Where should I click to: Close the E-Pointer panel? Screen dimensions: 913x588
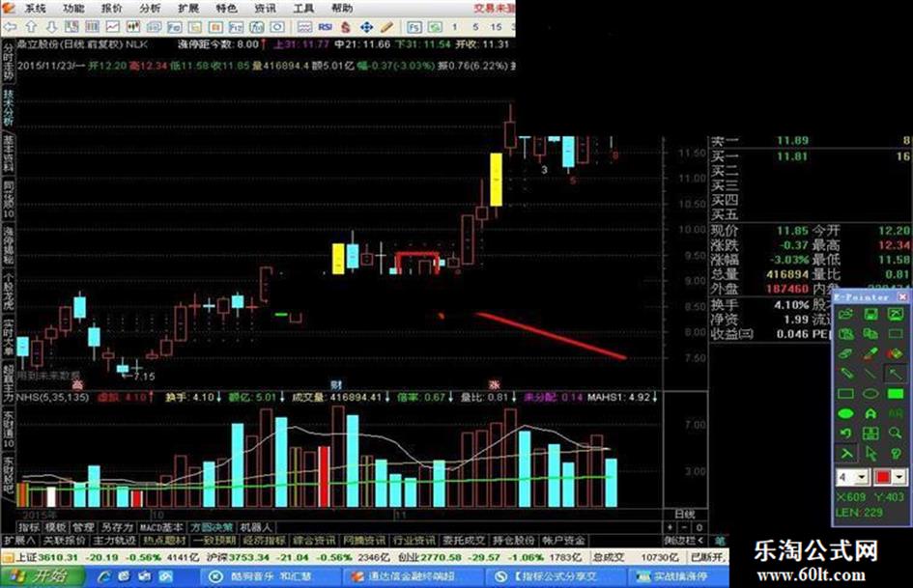902,296
